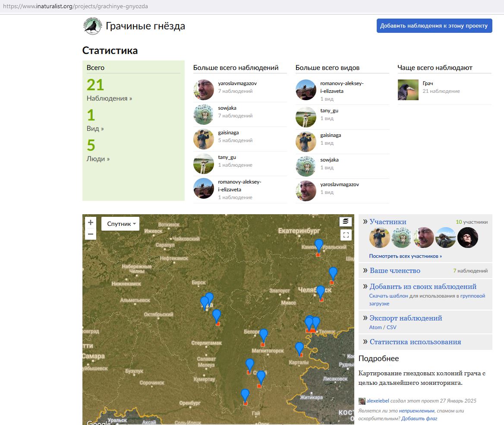
Task: Open the map layers icon
Action: [x=346, y=221]
